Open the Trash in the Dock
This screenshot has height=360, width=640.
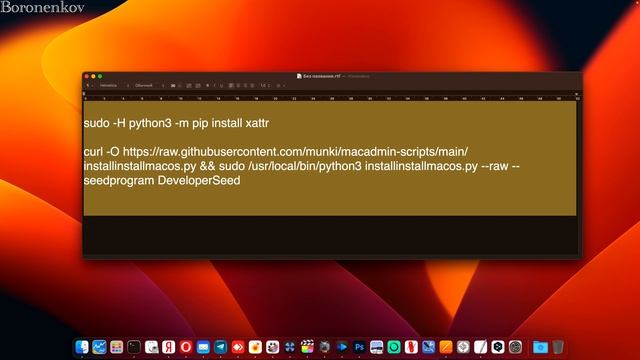pyautogui.click(x=558, y=347)
